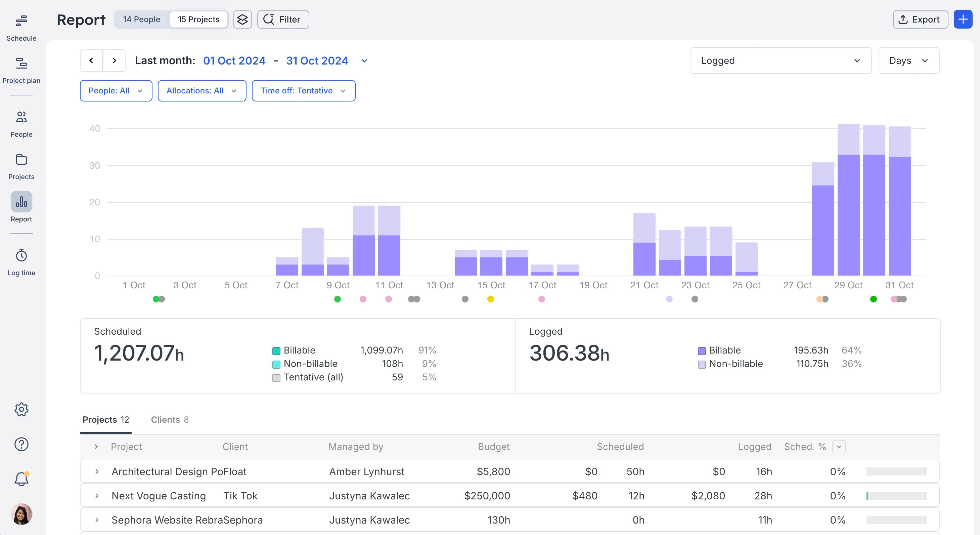The image size is (980, 535).
Task: Select the Report bar chart icon
Action: coord(21,201)
